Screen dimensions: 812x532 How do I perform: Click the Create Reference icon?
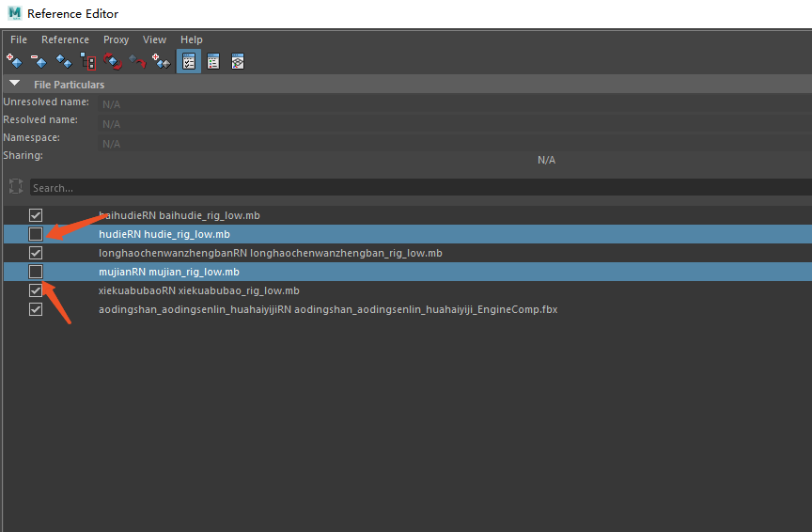14,61
